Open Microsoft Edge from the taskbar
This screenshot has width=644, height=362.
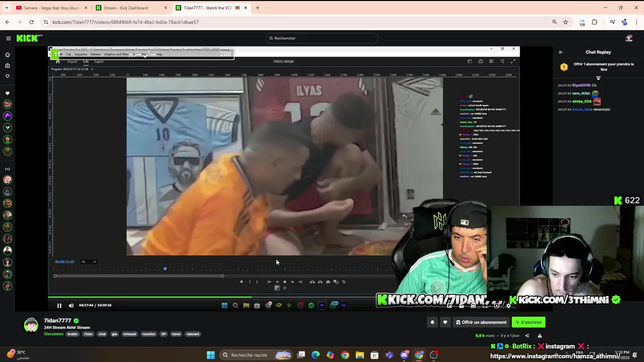click(x=315, y=355)
